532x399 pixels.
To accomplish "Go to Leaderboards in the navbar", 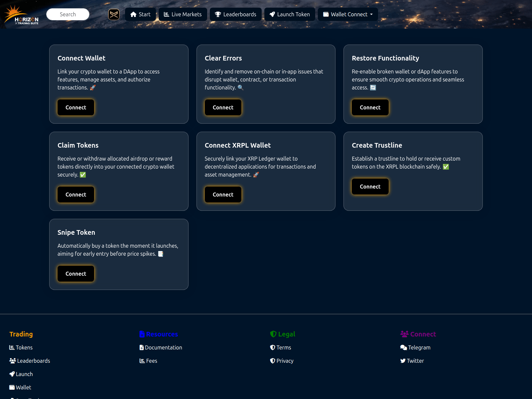I will point(236,14).
